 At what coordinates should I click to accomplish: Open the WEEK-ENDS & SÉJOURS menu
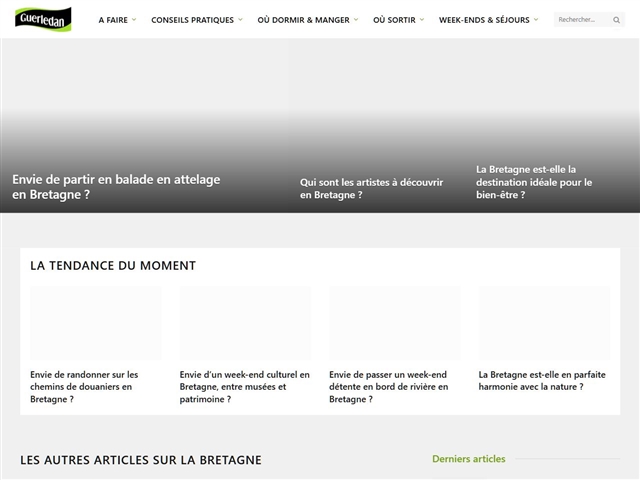pos(484,20)
